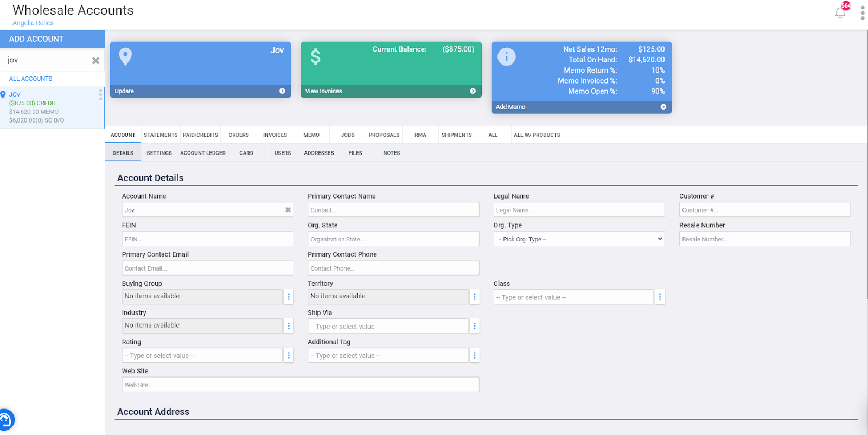Open the JOV account row options menu
This screenshot has height=435, width=868.
tap(100, 94)
